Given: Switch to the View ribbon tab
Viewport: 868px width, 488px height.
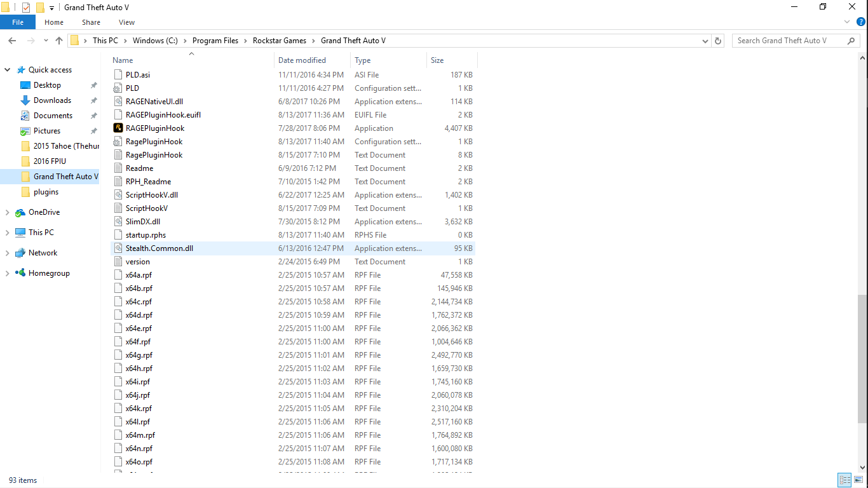Looking at the screenshot, I should [127, 22].
